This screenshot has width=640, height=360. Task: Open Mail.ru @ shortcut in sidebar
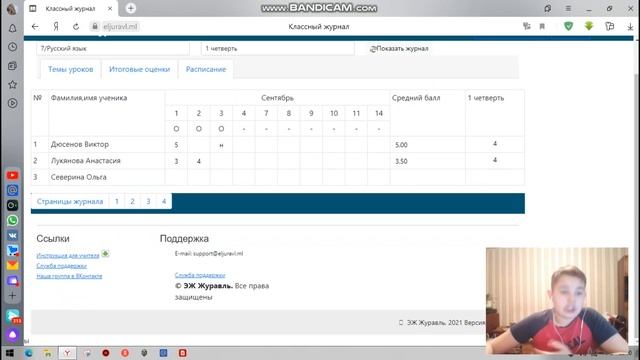pos(12,190)
